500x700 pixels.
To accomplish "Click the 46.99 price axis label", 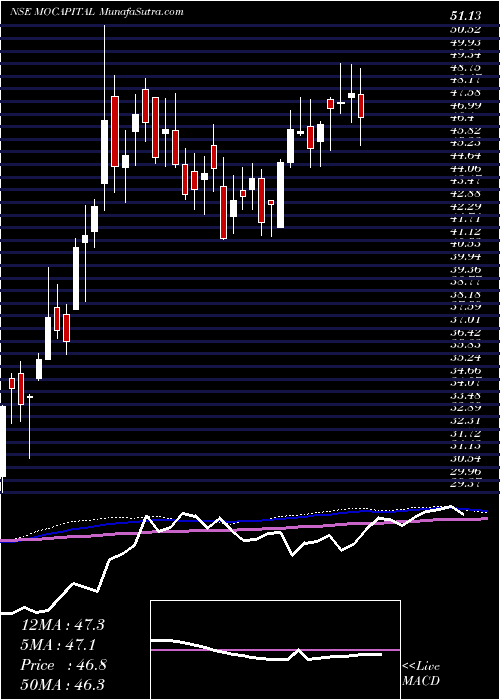I will [x=465, y=105].
